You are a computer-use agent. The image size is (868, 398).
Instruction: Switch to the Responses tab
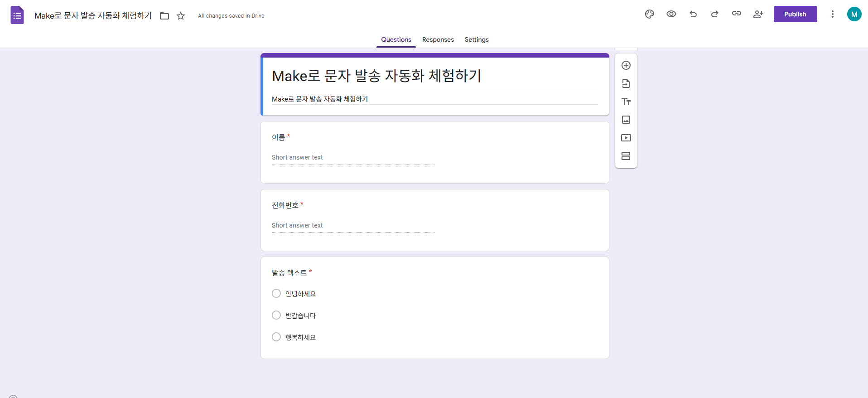[438, 39]
